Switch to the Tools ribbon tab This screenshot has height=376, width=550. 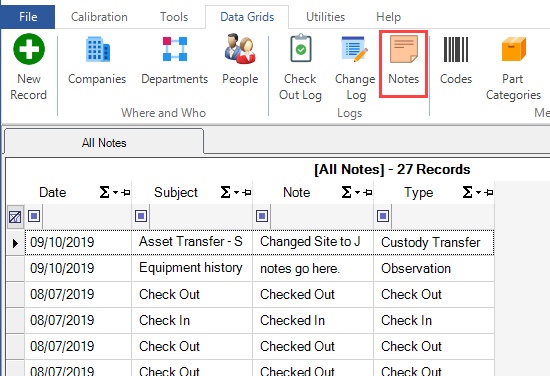pos(174,17)
